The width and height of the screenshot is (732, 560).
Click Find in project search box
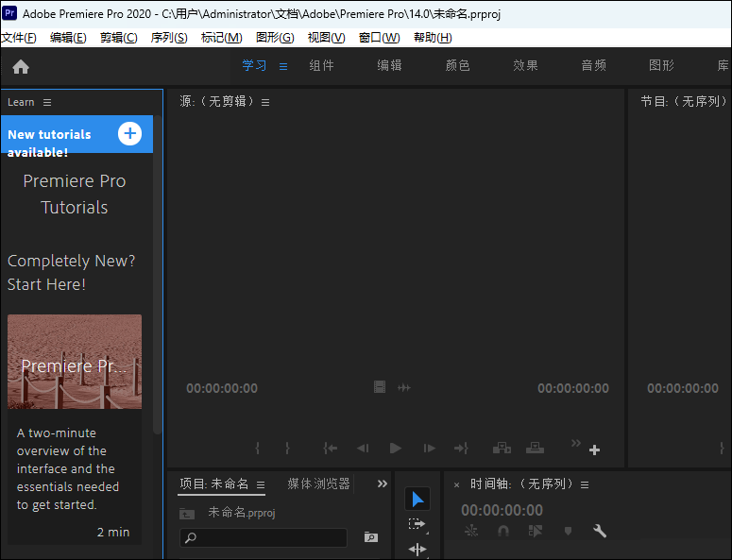click(264, 537)
